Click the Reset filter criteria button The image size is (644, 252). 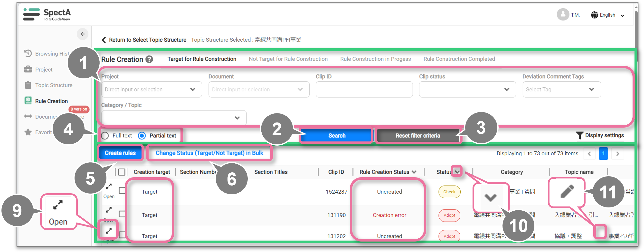418,136
